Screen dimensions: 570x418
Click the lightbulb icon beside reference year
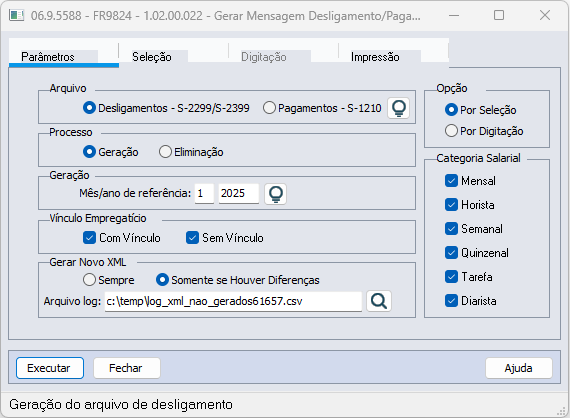[276, 194]
